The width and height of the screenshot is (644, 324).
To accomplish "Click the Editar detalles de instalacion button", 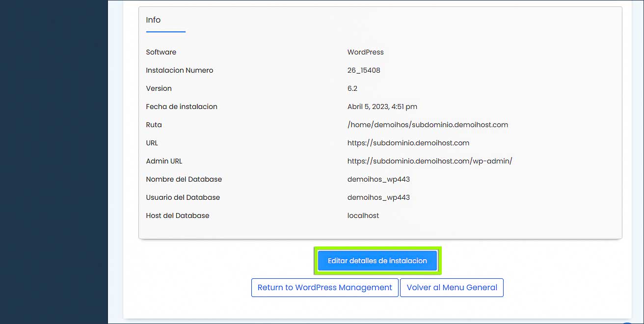I will 377,261.
